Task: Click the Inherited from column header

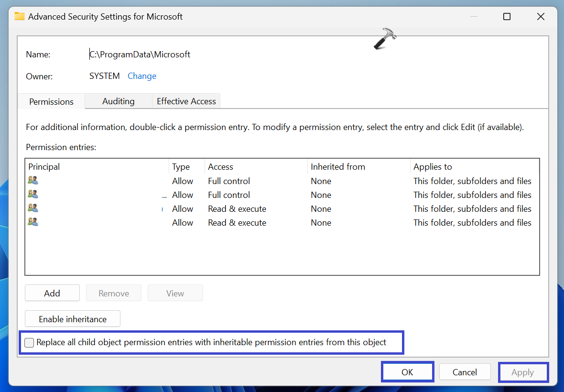Action: (x=337, y=167)
